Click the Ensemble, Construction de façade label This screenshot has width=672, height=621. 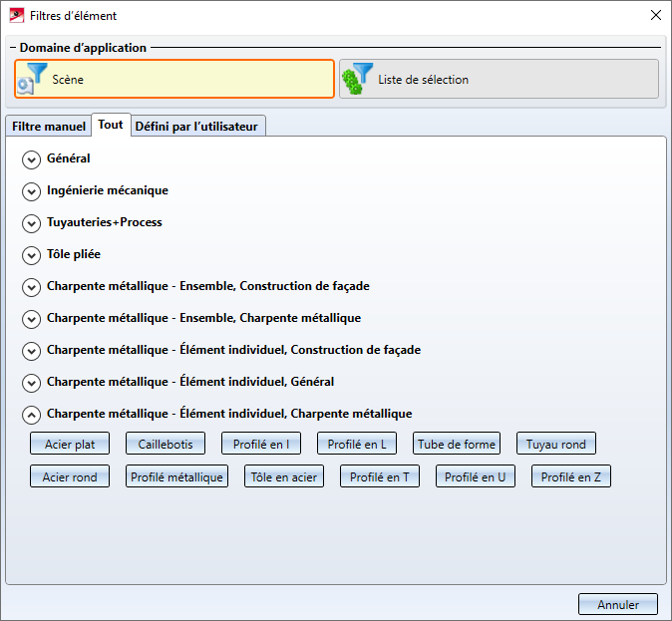pyautogui.click(x=208, y=286)
